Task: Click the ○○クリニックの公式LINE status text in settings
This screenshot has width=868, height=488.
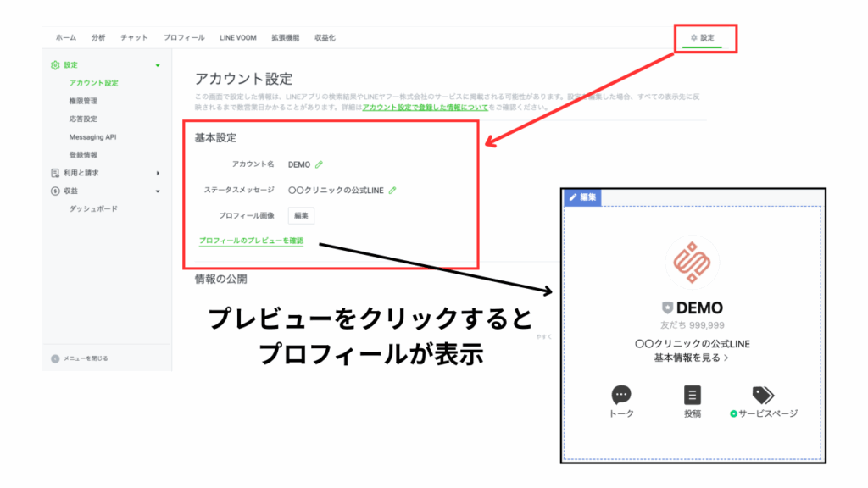Action: pyautogui.click(x=336, y=191)
